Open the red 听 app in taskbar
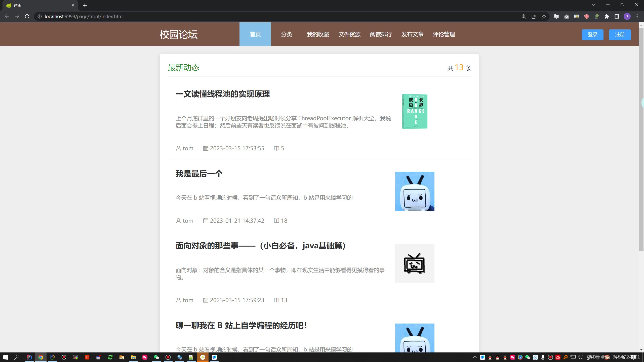The width and height of the screenshot is (644, 362). coord(87,357)
